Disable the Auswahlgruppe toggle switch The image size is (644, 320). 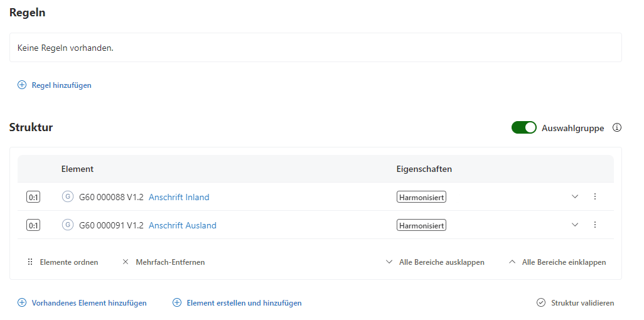[x=523, y=128]
